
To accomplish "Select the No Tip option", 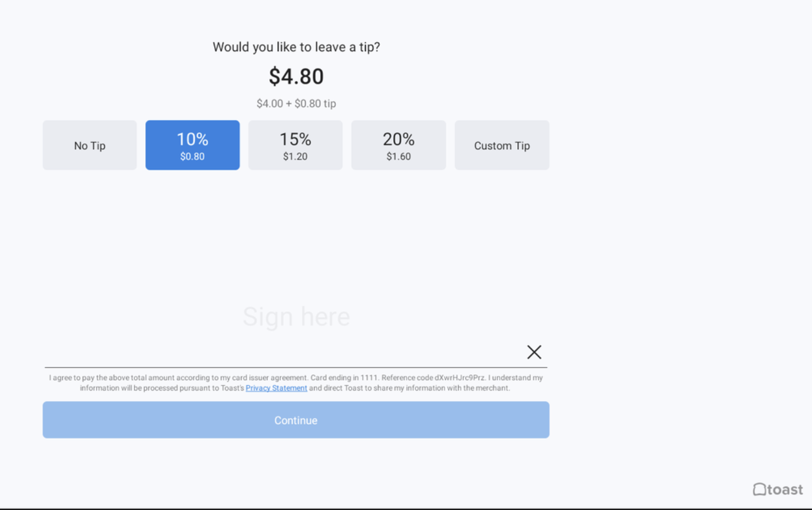I will pyautogui.click(x=89, y=145).
